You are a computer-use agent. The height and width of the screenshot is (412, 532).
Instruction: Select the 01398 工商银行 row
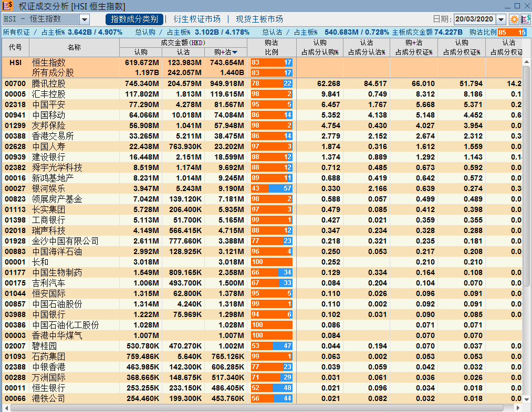262,220
